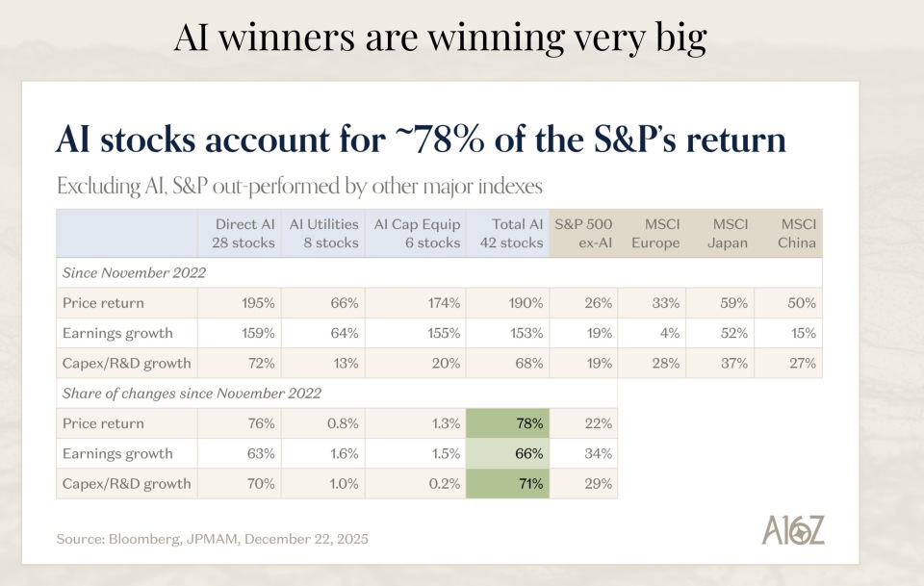Select the "S&P 500 ex-AI" column header

click(583, 234)
